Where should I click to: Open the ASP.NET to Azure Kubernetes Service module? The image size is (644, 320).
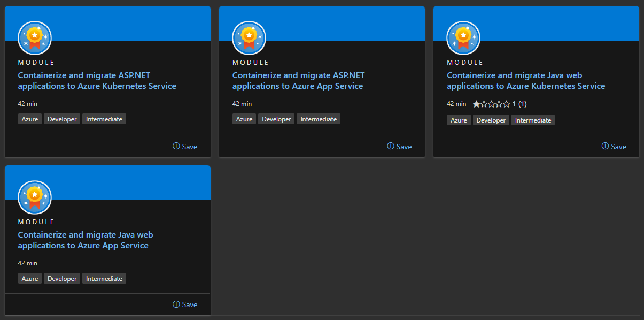coord(97,81)
